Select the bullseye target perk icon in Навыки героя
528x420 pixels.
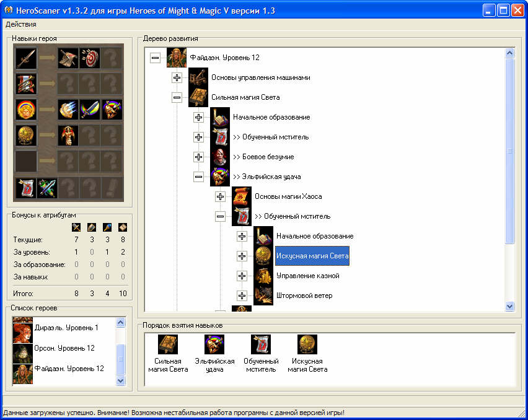pyautogui.click(x=90, y=58)
